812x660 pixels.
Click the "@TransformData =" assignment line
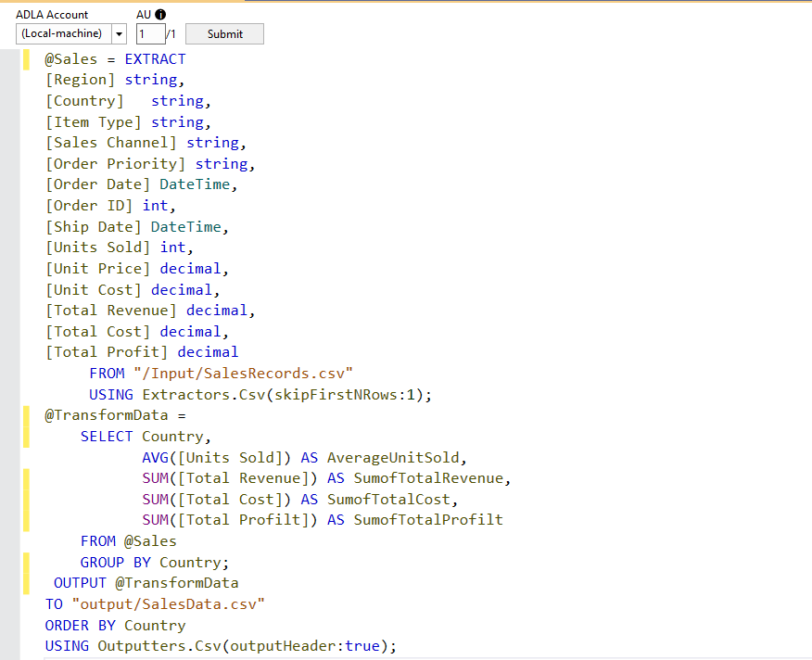[x=115, y=415]
